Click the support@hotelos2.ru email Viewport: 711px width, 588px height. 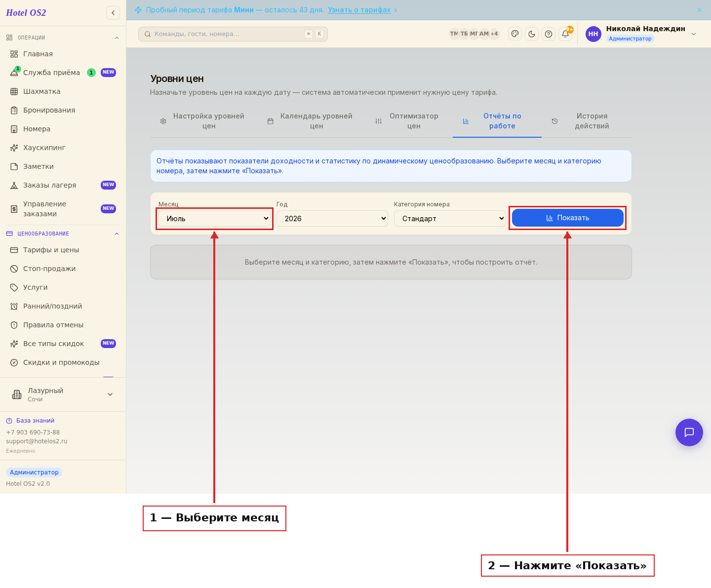click(37, 441)
